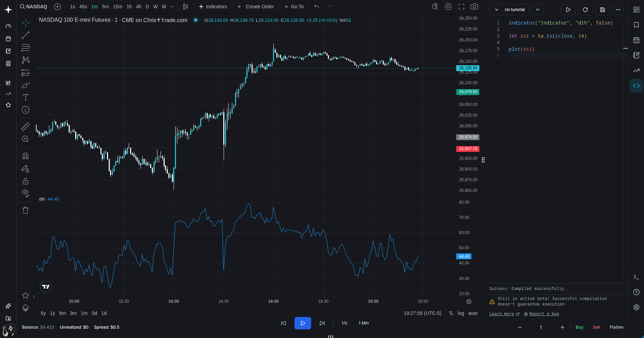Viewport: 644px width, 338px height.
Task: Take a chart snapshot with camera icon
Action: [x=474, y=7]
